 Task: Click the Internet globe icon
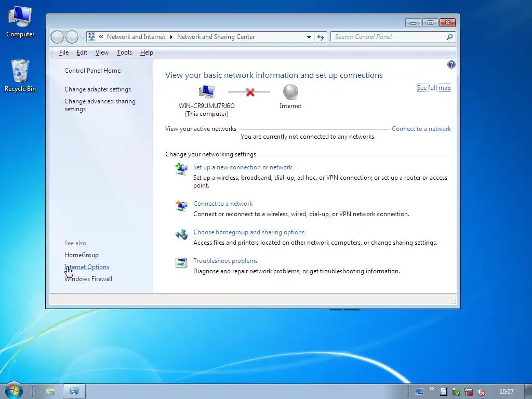290,91
